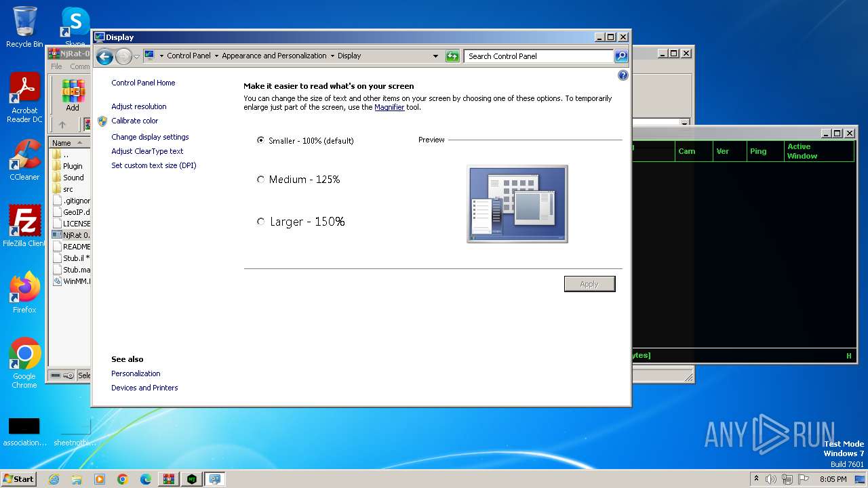Open the File menu in the WinRAR window

point(56,66)
